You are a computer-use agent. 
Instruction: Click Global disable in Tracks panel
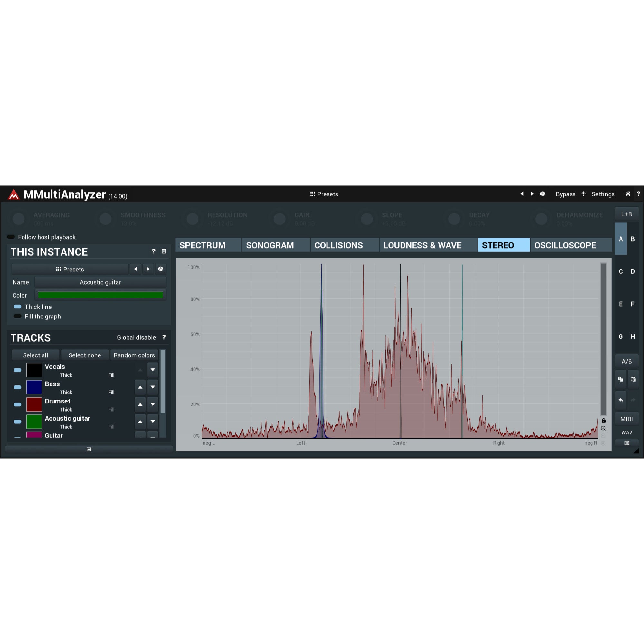click(136, 337)
